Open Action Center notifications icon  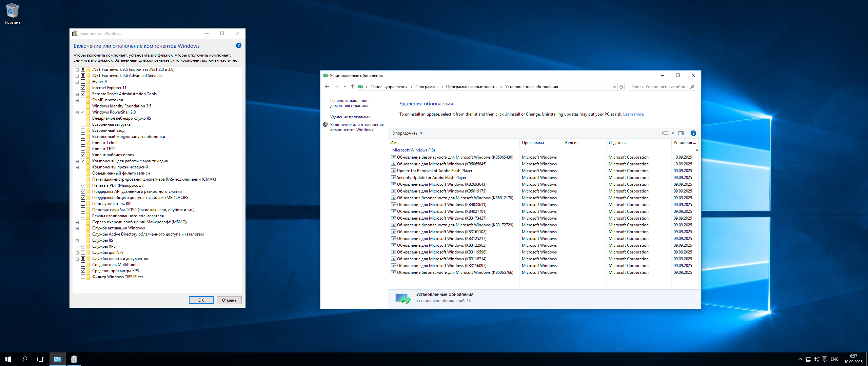(825, 359)
